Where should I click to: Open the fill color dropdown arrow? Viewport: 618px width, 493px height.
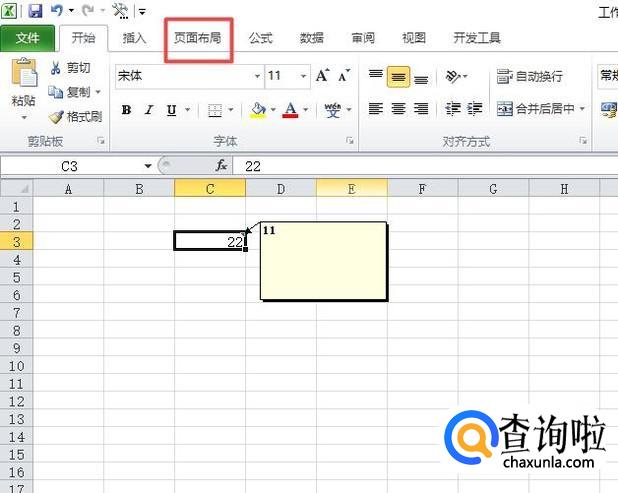[273, 110]
